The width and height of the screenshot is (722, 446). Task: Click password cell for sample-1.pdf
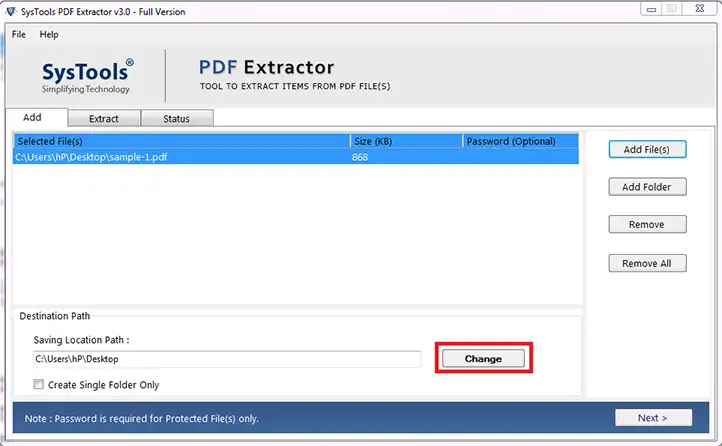521,157
